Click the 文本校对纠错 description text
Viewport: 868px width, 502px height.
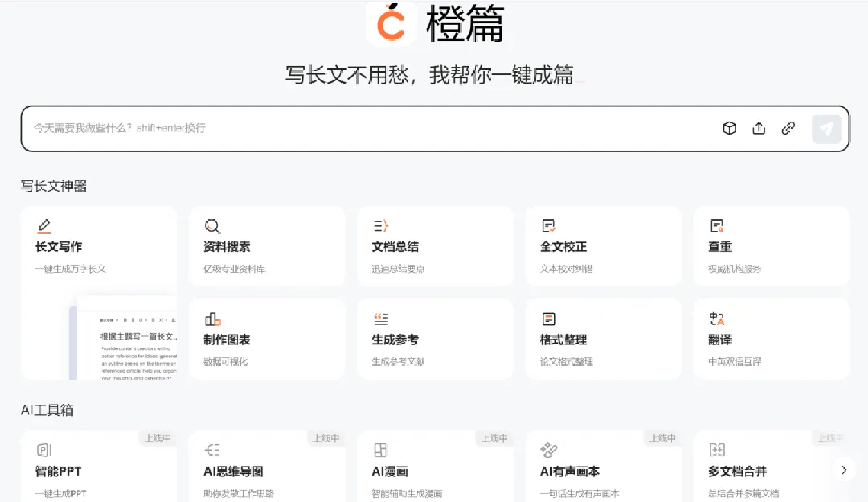tap(566, 268)
